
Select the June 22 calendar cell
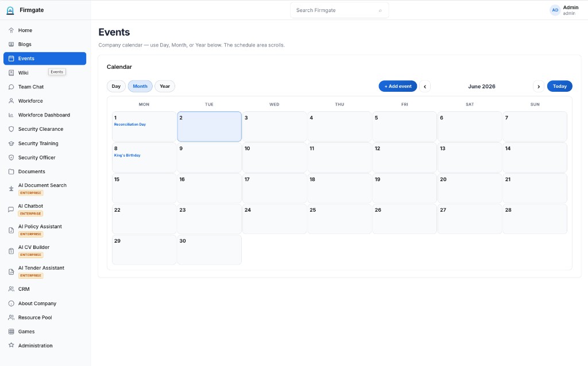coord(144,219)
